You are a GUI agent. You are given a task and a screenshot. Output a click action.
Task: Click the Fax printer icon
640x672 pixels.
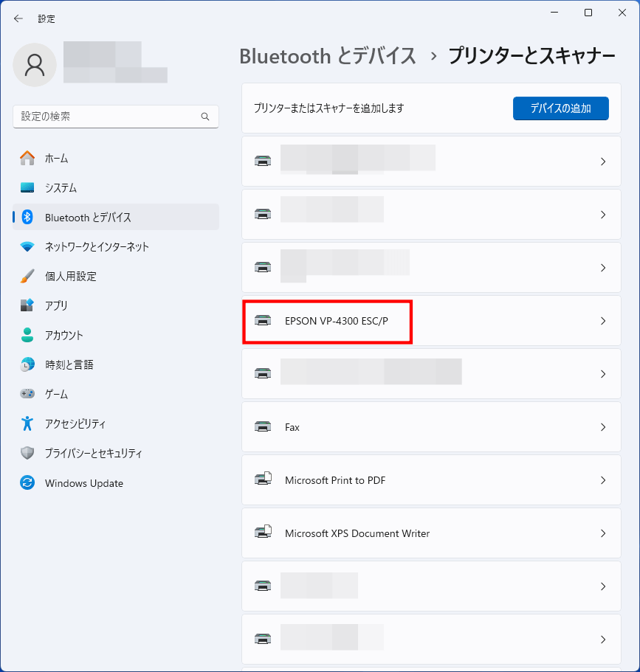(x=262, y=427)
